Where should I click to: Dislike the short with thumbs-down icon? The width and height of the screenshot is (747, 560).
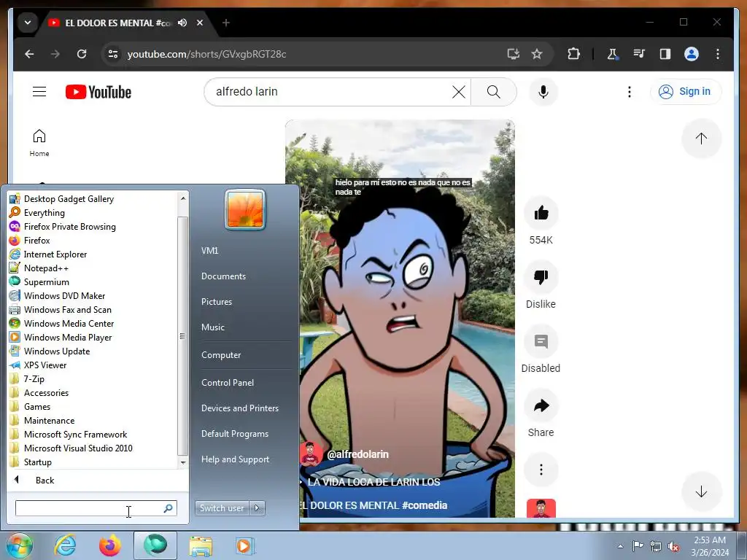[x=541, y=277]
